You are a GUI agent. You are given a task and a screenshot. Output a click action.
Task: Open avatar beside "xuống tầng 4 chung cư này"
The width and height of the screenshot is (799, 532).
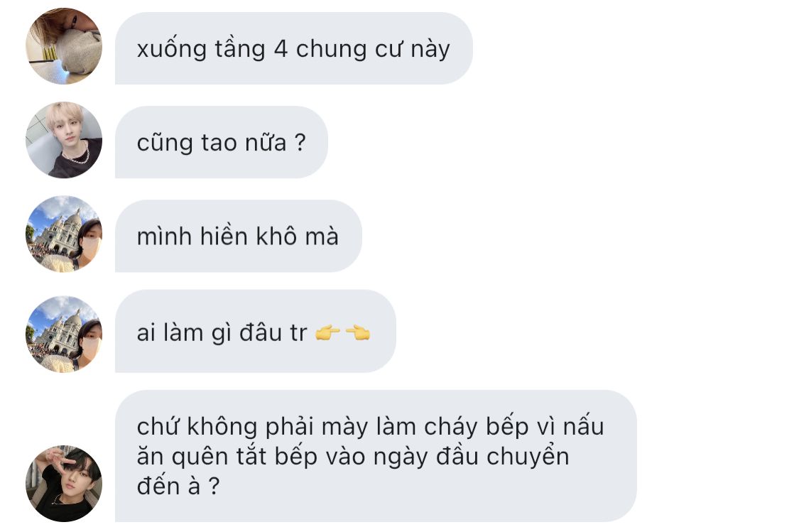pos(64,46)
